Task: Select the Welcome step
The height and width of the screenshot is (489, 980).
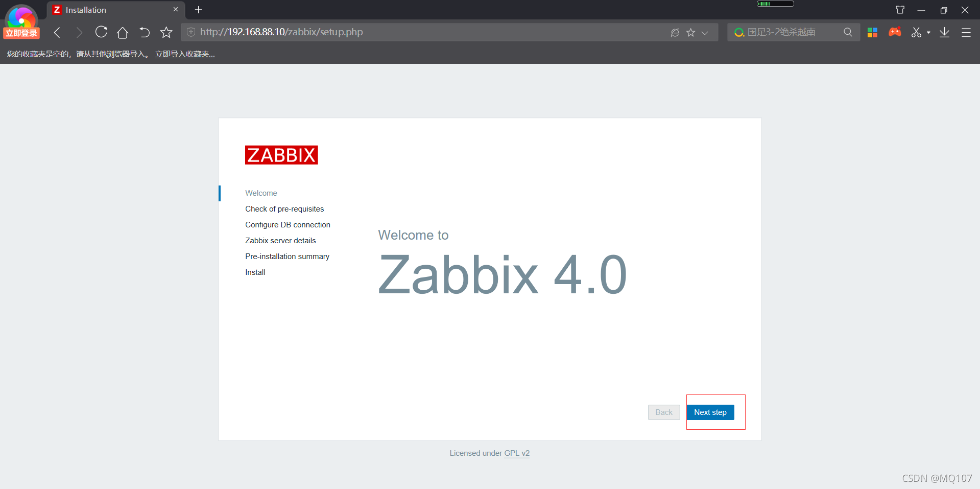Action: [261, 193]
